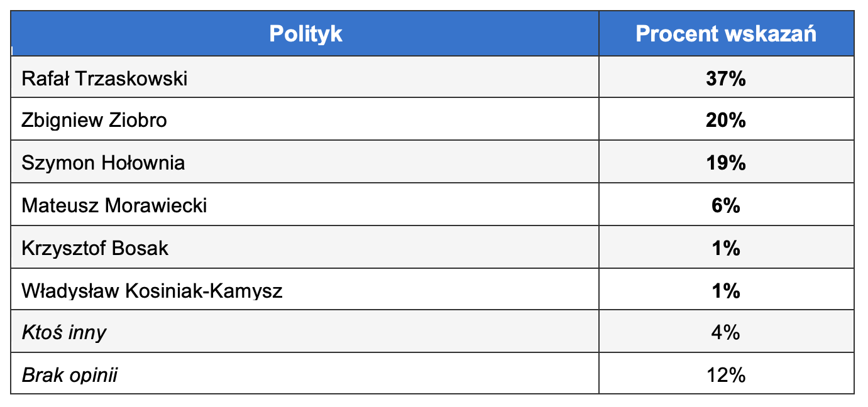
Task: Select the Zbigniew Ziobro cell
Action: (94, 120)
